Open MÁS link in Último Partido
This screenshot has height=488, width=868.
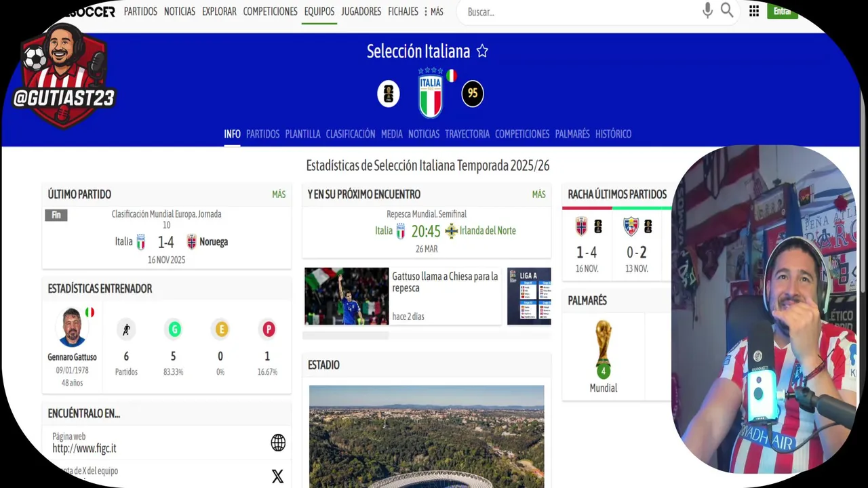(279, 195)
